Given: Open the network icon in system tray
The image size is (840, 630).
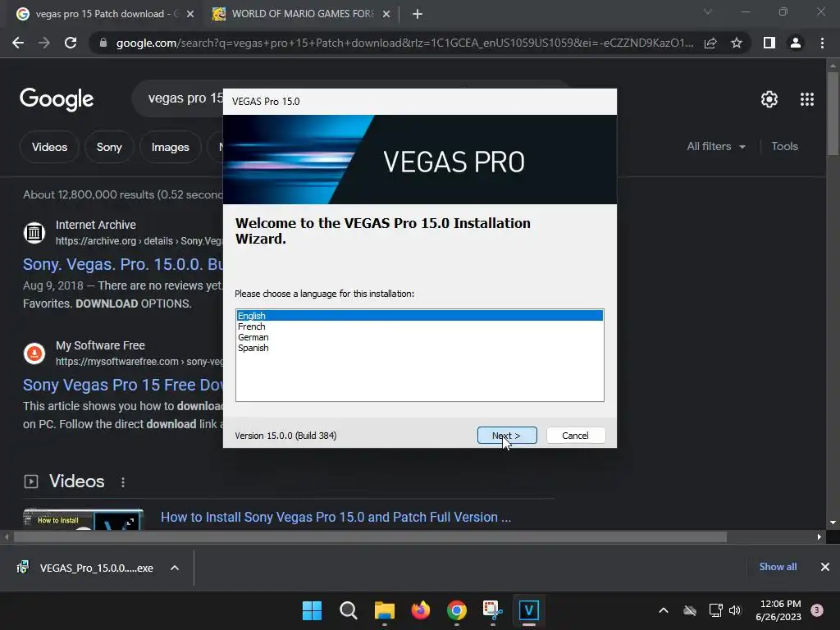Looking at the screenshot, I should pos(715,610).
